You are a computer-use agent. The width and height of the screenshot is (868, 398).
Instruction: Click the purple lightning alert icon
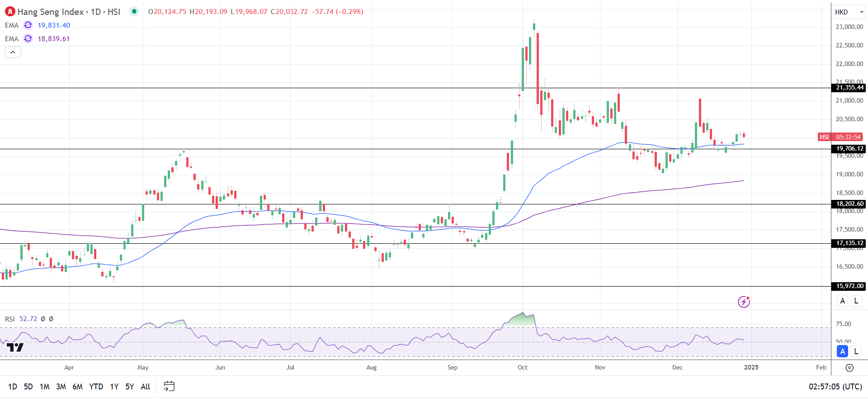click(744, 302)
